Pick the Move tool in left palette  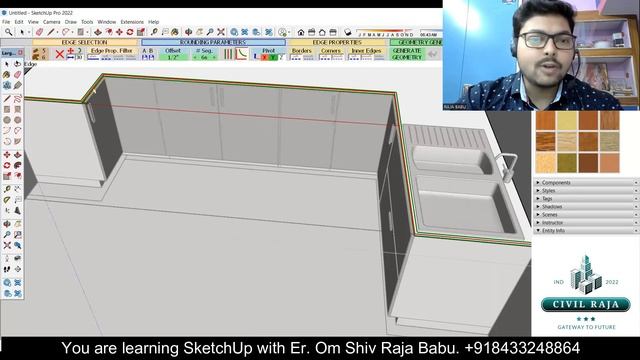pyautogui.click(x=7, y=155)
